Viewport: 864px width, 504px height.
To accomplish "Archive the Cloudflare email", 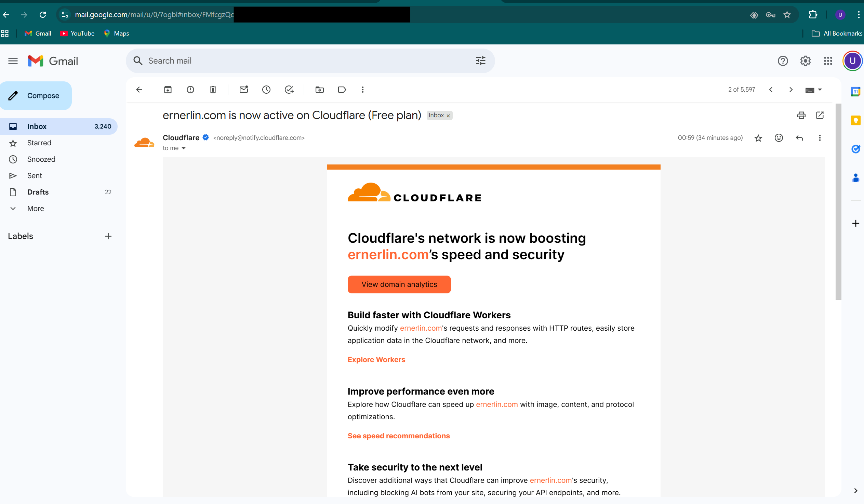I will [x=168, y=90].
